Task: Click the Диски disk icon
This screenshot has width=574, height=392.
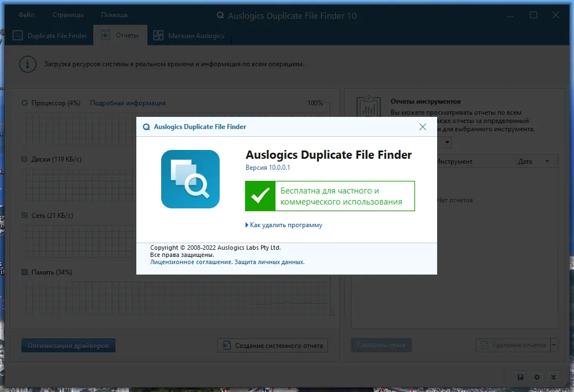Action: [24, 159]
